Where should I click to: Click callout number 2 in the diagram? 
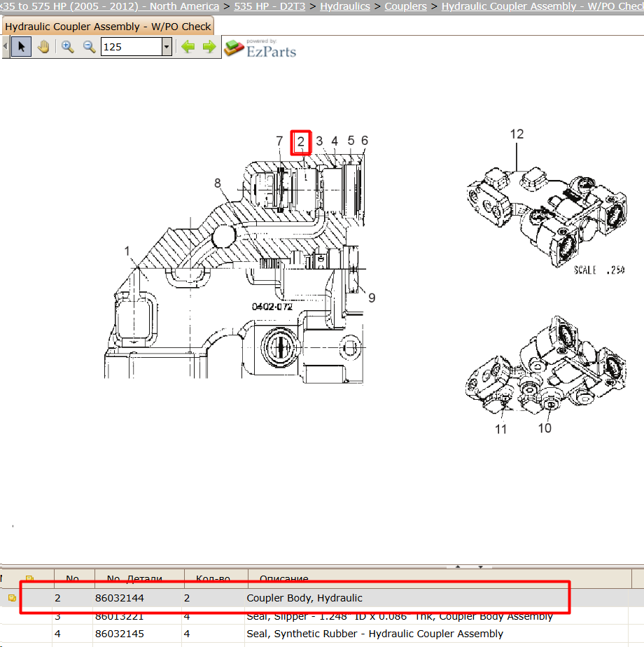coord(301,142)
